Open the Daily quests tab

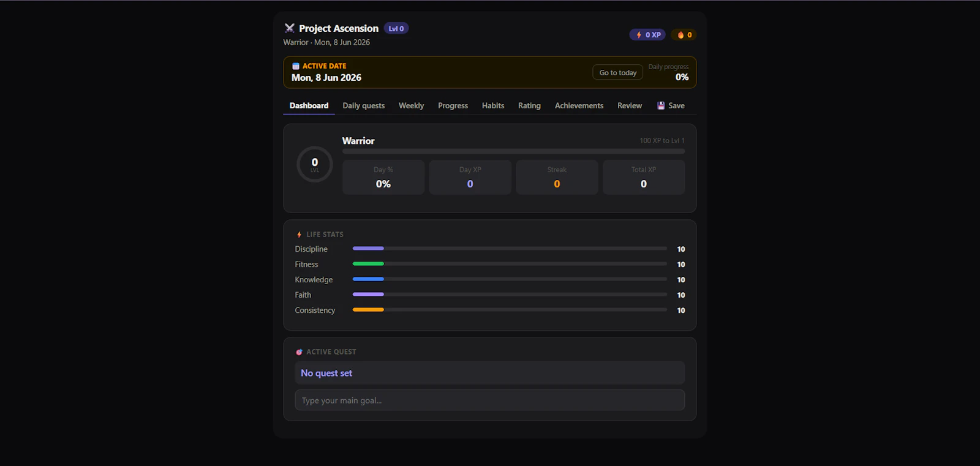tap(364, 105)
